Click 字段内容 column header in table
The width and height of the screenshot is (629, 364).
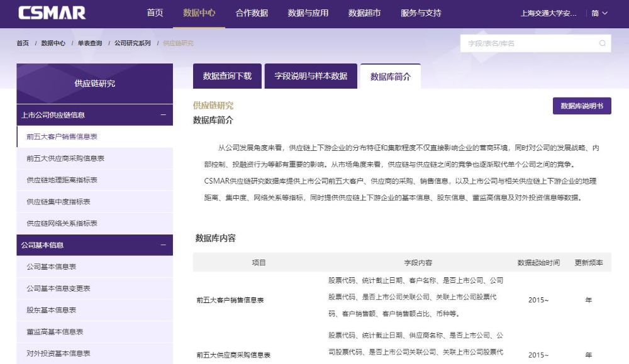(418, 263)
